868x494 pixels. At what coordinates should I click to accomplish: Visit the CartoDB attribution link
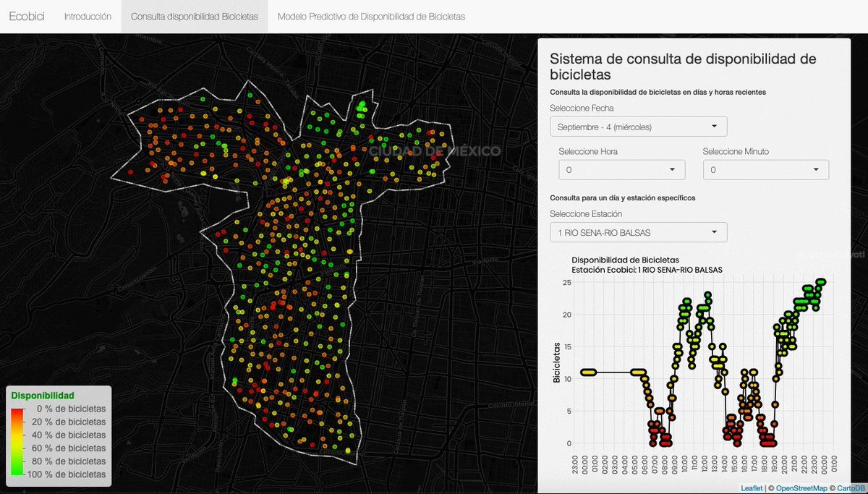click(845, 489)
